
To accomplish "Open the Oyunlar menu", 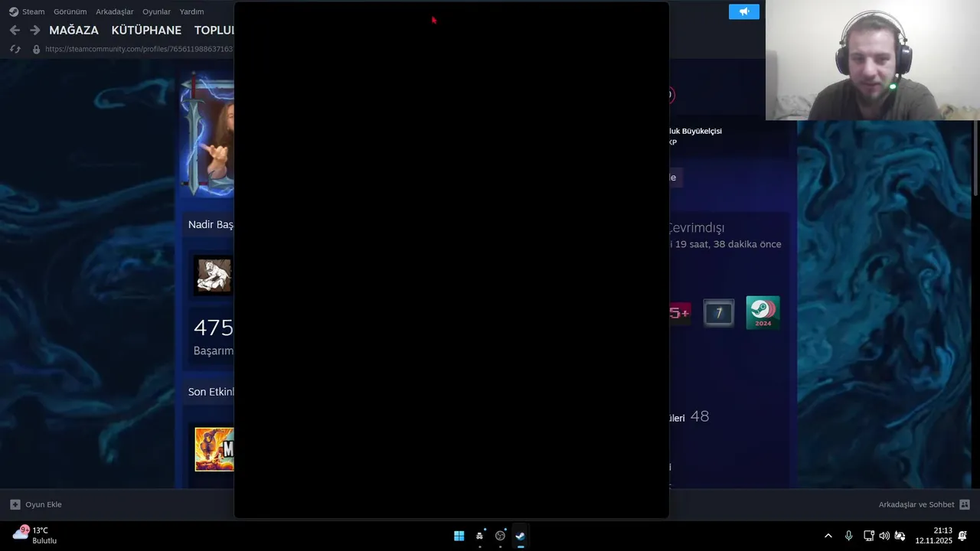I will tap(156, 11).
